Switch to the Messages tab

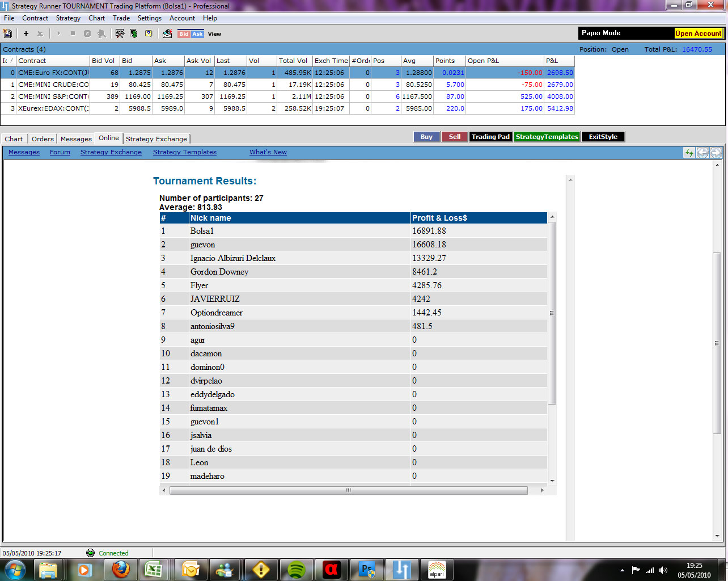click(x=76, y=139)
